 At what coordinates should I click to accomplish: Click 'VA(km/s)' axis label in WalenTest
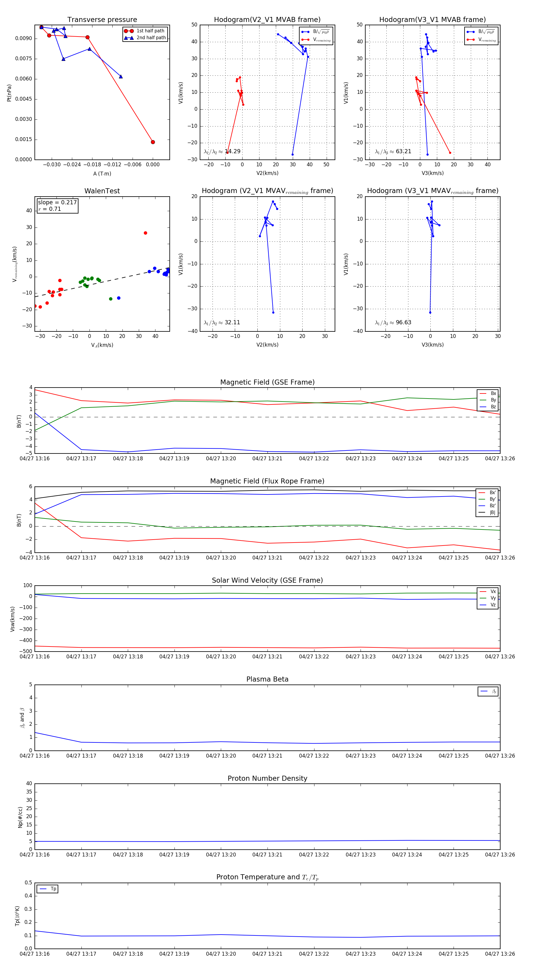[x=102, y=345]
